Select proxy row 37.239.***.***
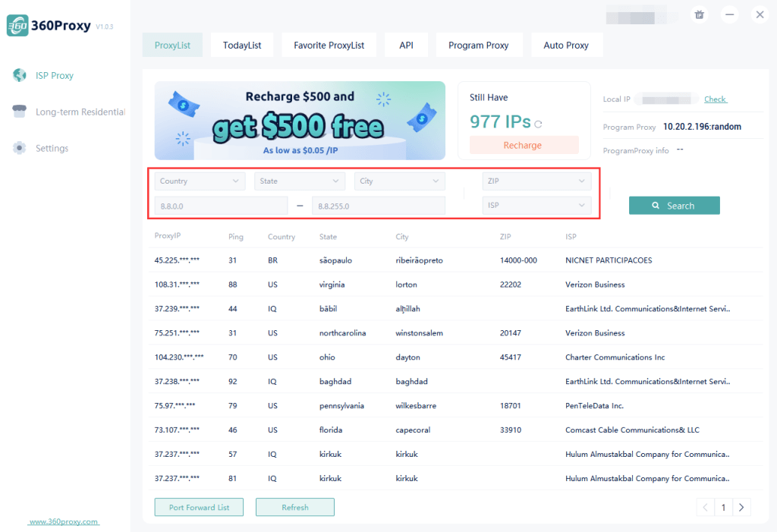The image size is (777, 532). (x=455, y=308)
